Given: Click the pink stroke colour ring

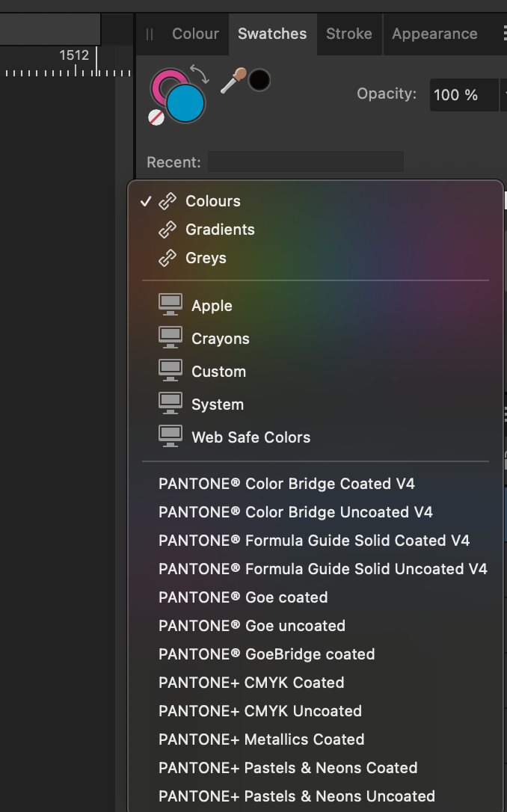Looking at the screenshot, I should (x=162, y=81).
